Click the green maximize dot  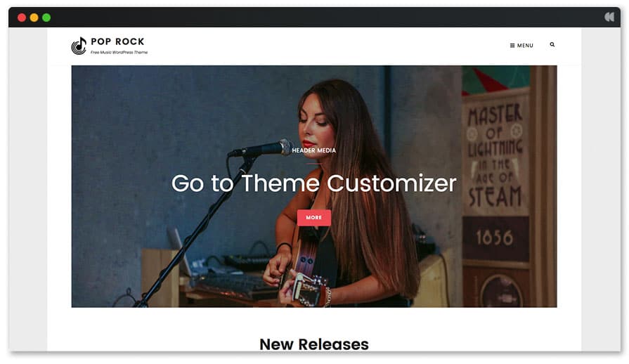click(46, 18)
